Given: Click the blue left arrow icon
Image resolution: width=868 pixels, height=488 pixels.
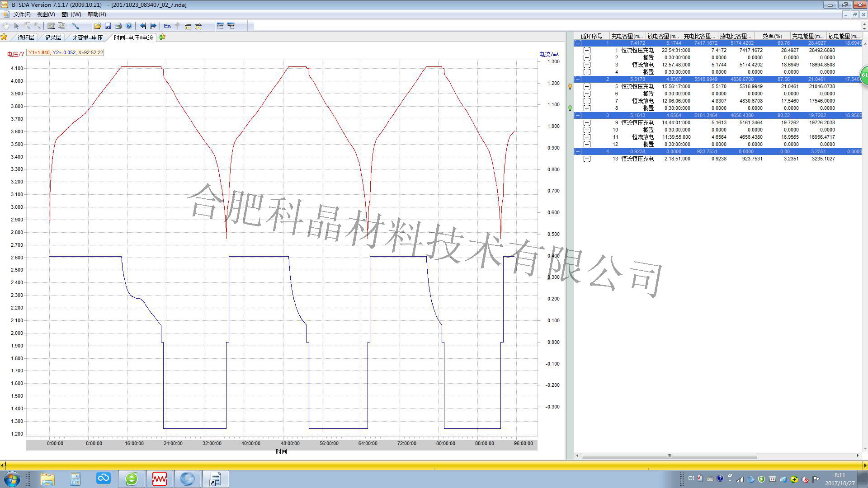Looking at the screenshot, I should [143, 26].
